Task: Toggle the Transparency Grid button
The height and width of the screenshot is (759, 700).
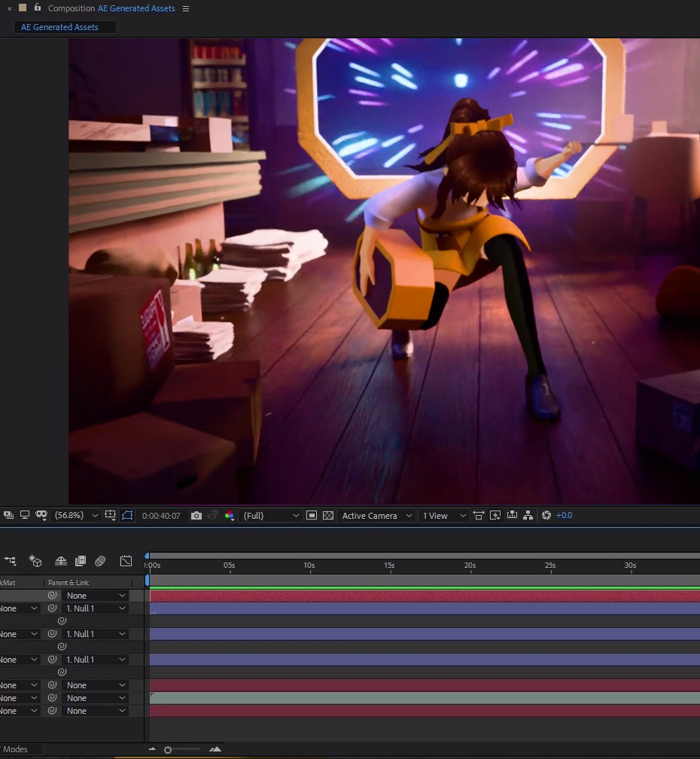Action: point(328,516)
